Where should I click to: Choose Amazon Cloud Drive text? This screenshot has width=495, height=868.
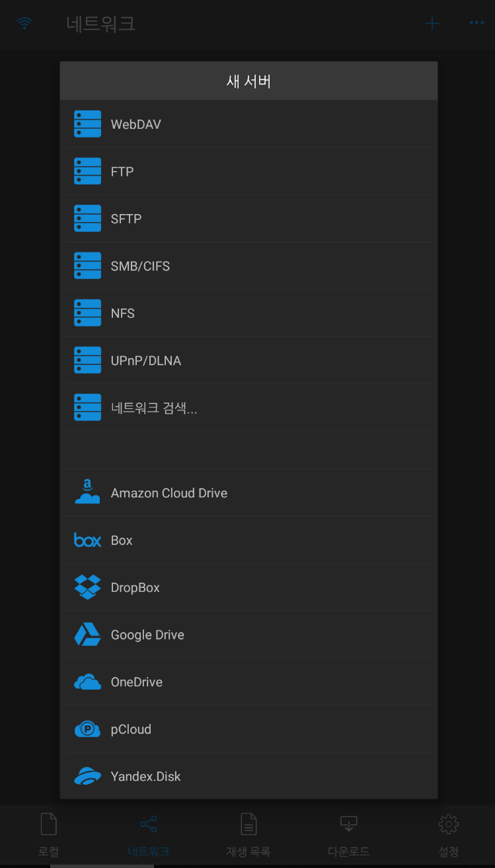pyautogui.click(x=169, y=493)
